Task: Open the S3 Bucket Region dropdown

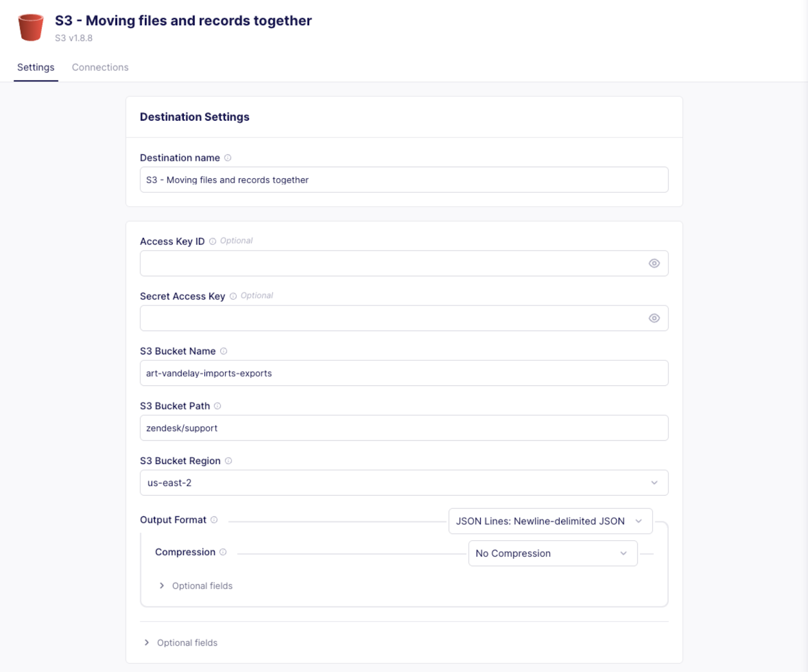Action: tap(404, 483)
